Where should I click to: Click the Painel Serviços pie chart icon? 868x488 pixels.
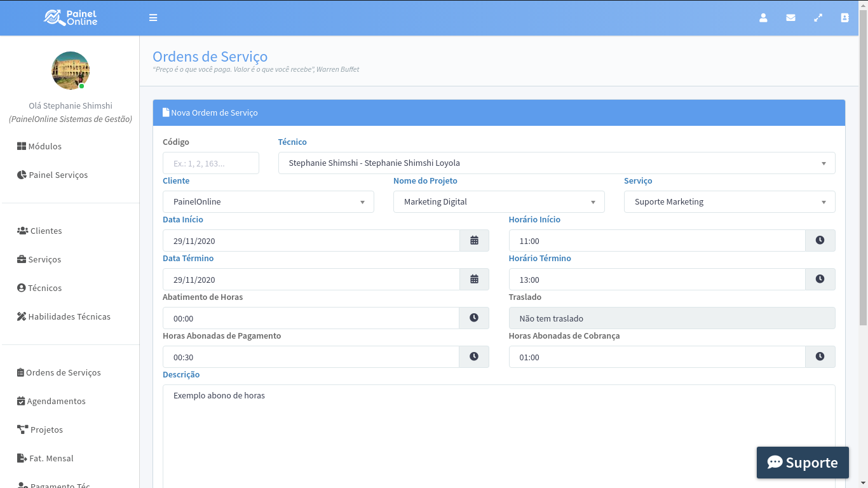click(22, 175)
